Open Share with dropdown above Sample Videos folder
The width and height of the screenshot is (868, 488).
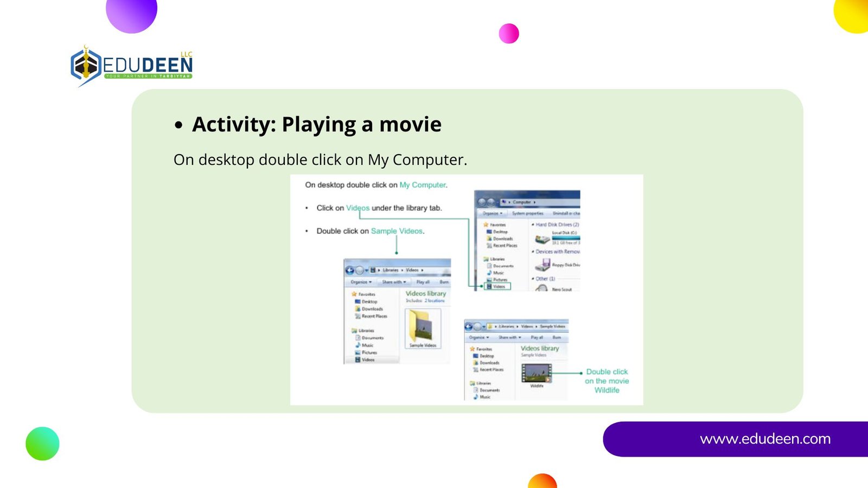tap(393, 282)
